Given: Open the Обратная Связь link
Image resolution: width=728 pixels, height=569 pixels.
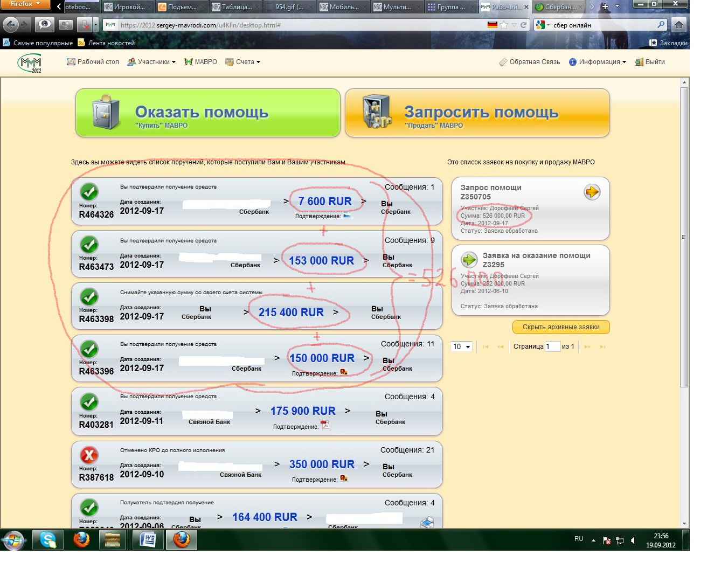Looking at the screenshot, I should pos(530,62).
